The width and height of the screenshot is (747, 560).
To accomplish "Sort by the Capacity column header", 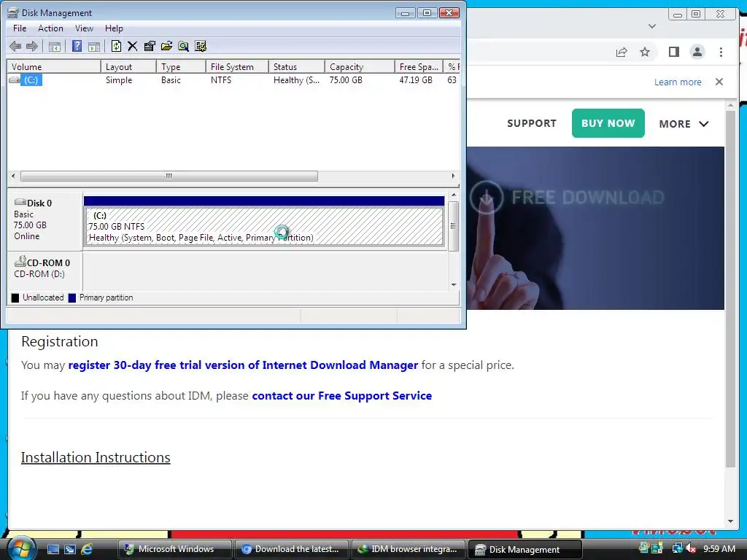I will [x=360, y=66].
